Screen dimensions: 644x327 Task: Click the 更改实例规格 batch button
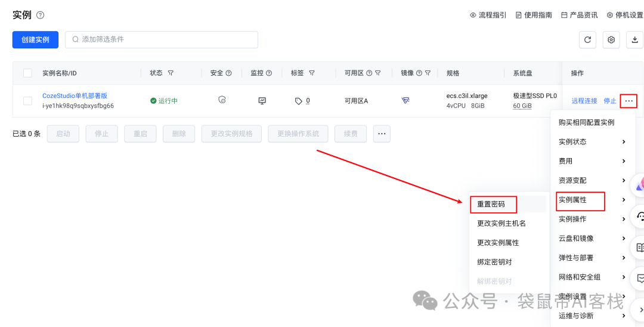(231, 134)
